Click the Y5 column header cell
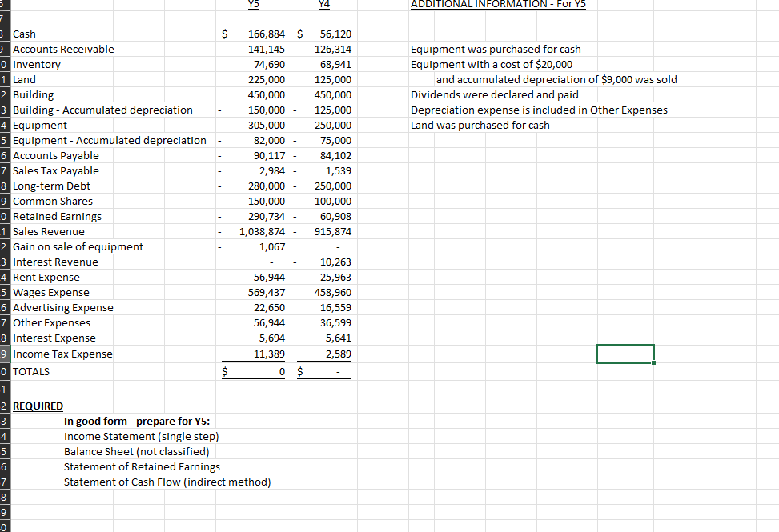The height and width of the screenshot is (532, 779). point(253,5)
